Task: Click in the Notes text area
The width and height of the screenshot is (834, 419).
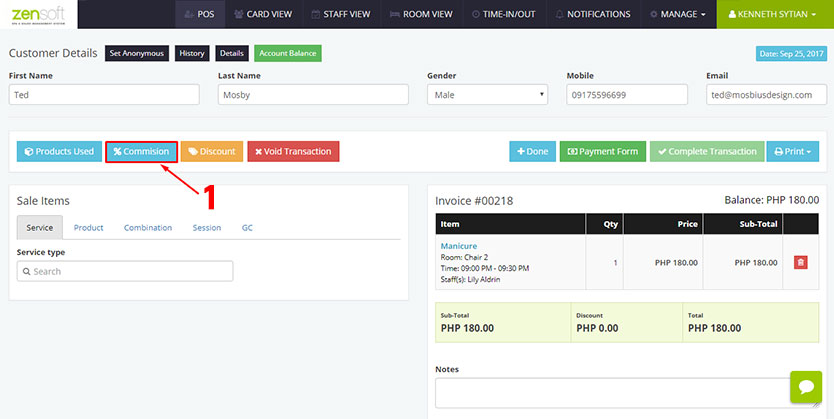Action: 628,393
